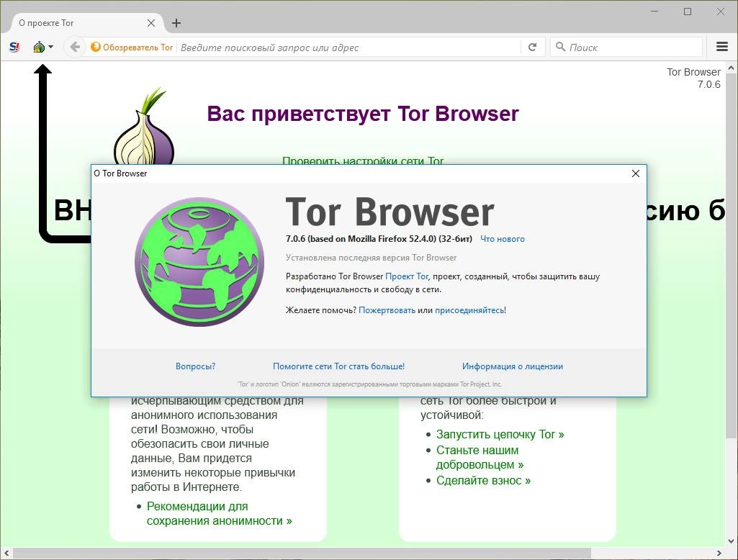Click Станьте нашим добровольцем link
Viewport: 738px width, 560px height.
click(480, 457)
